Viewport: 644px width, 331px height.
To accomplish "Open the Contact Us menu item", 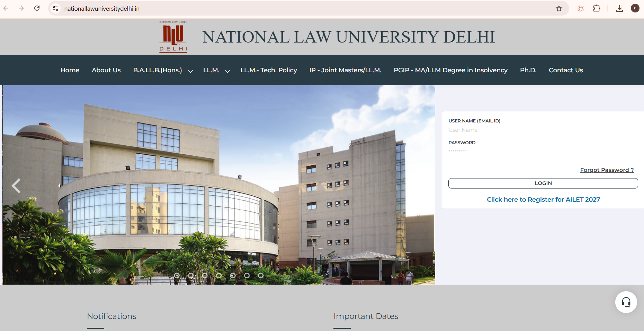I will tap(566, 70).
